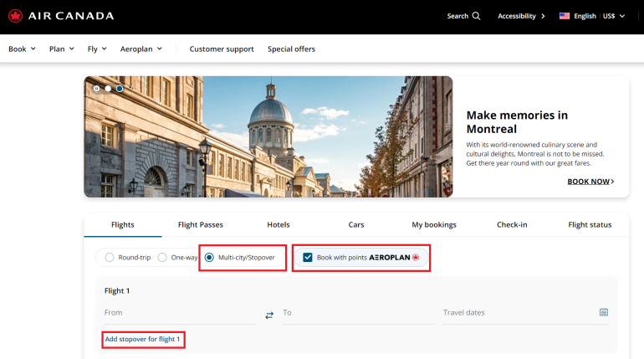This screenshot has width=644, height=359.
Task: Select the Multi-city/Stopover option
Action: coord(209,258)
